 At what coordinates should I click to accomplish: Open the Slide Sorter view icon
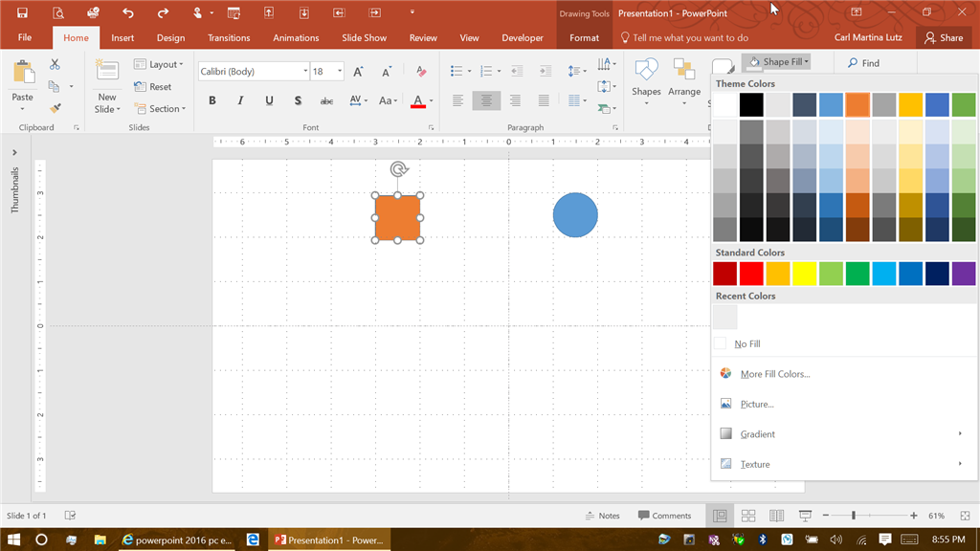pos(748,516)
